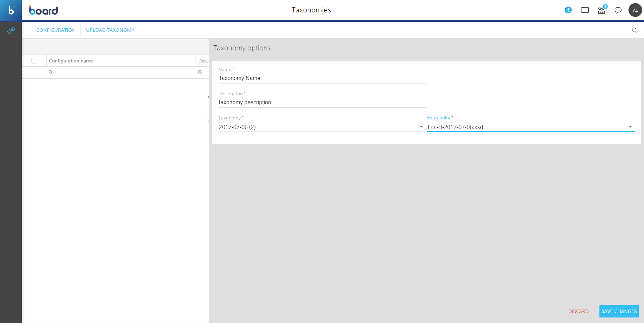The image size is (644, 323).
Task: Click the Description field with taxonomy description
Action: (322, 102)
